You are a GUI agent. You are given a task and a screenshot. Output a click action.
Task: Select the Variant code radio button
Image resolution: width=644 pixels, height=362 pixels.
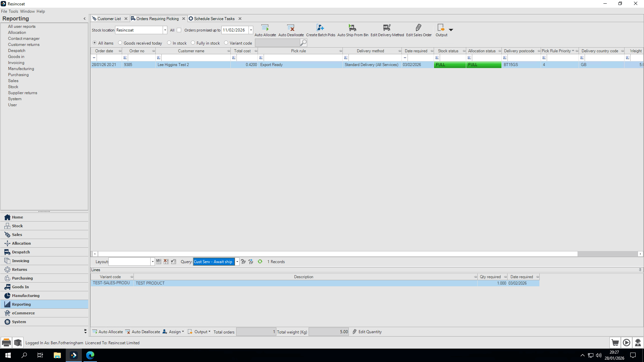[226, 43]
